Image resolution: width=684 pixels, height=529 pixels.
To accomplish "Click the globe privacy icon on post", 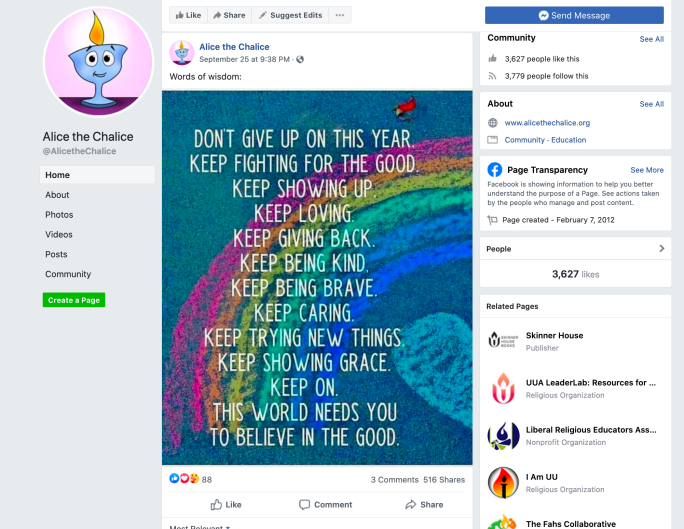I will point(300,59).
